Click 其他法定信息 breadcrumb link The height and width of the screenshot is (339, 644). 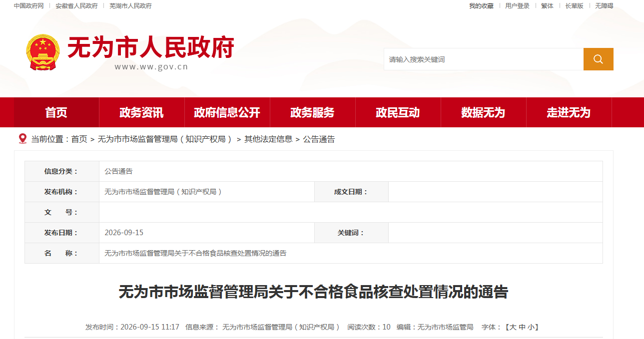tap(268, 139)
